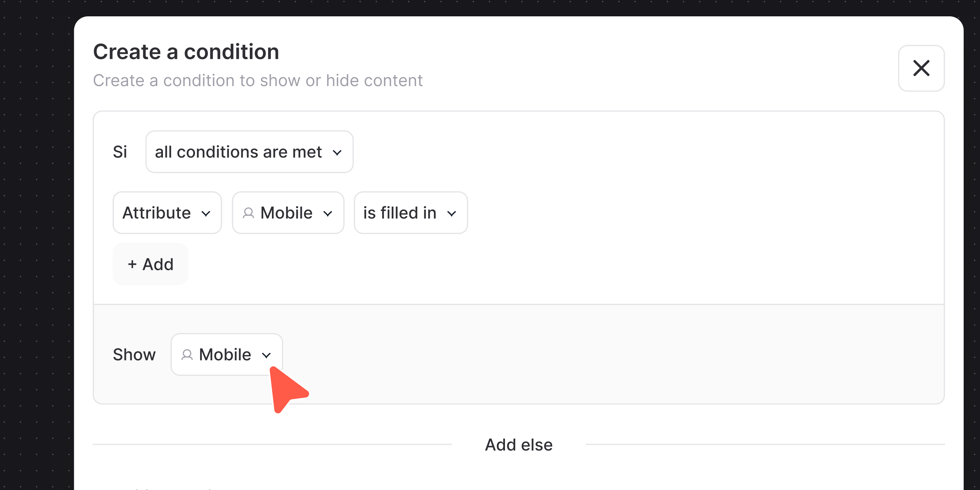The width and height of the screenshot is (980, 490).
Task: Expand the Show Mobile content dropdown
Action: (x=227, y=355)
